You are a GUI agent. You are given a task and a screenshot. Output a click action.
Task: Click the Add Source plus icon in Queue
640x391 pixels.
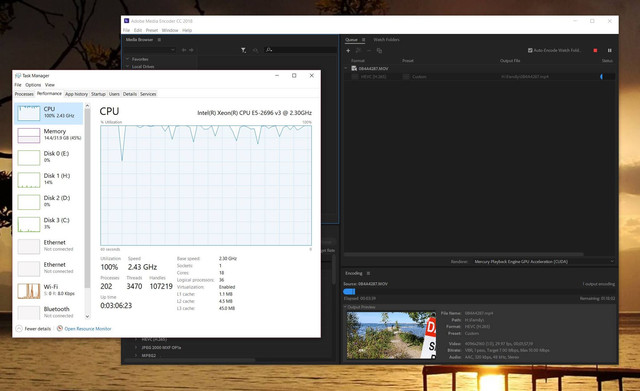pos(348,51)
